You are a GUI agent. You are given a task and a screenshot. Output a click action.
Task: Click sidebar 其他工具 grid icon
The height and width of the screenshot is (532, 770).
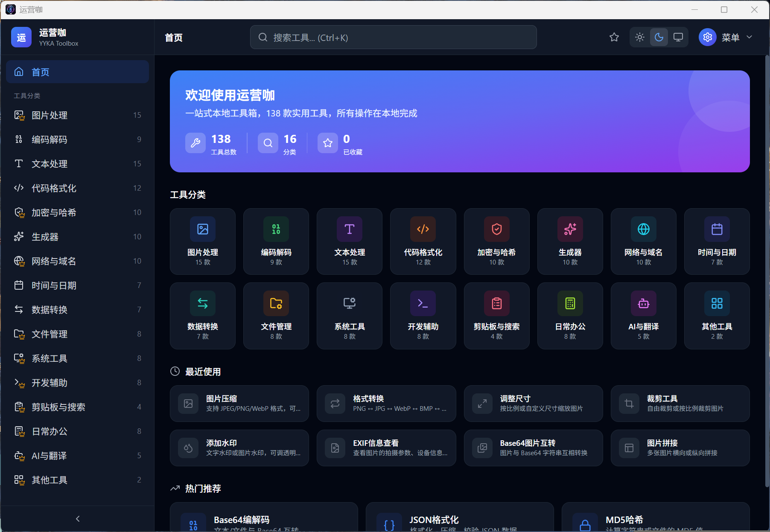coord(19,480)
